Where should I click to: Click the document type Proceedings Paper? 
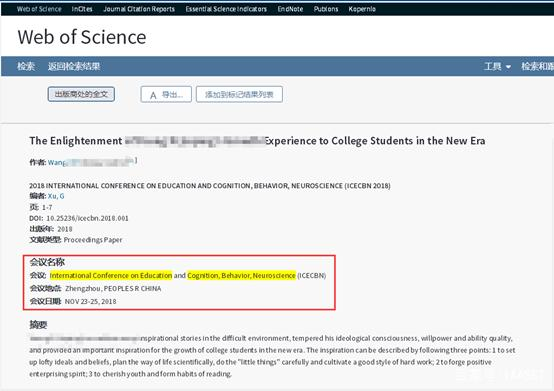coord(93,240)
